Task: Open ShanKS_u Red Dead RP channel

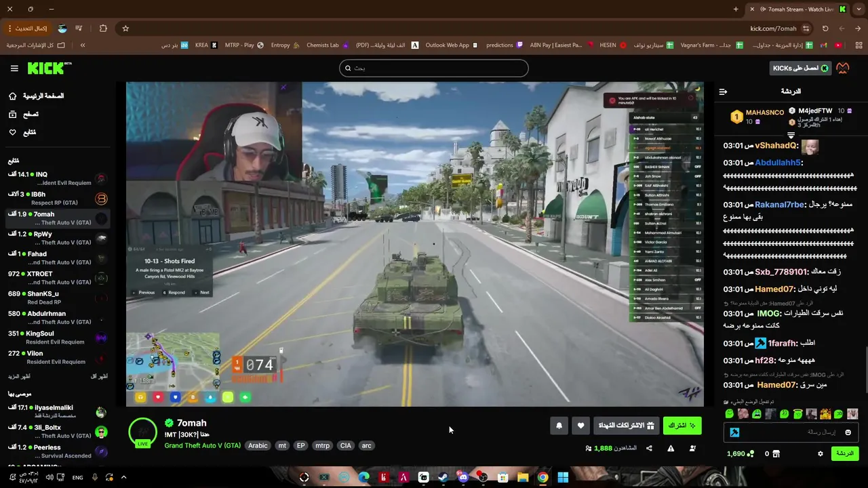Action: pos(58,298)
